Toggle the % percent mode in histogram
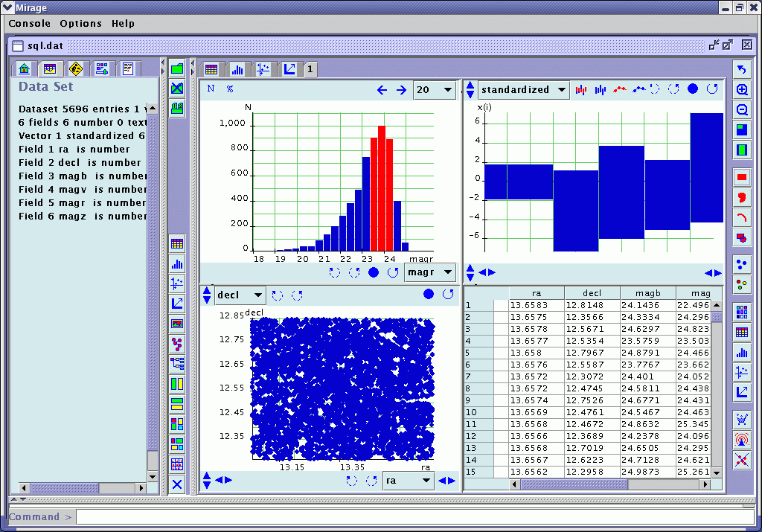Viewport: 762px width, 532px height. point(230,89)
